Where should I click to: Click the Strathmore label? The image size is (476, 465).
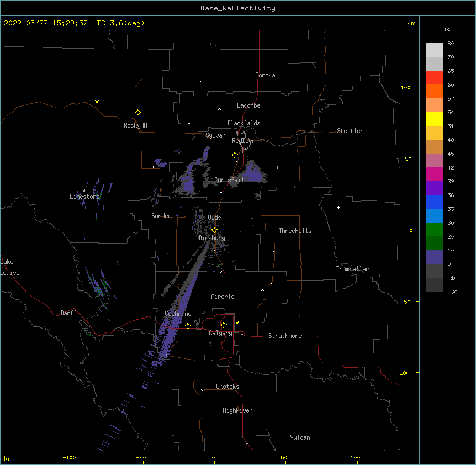(285, 336)
